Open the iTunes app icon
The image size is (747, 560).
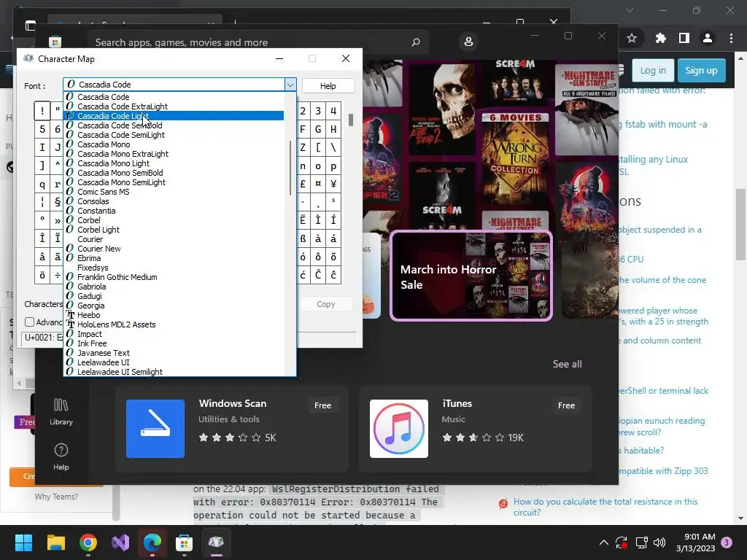tap(399, 429)
